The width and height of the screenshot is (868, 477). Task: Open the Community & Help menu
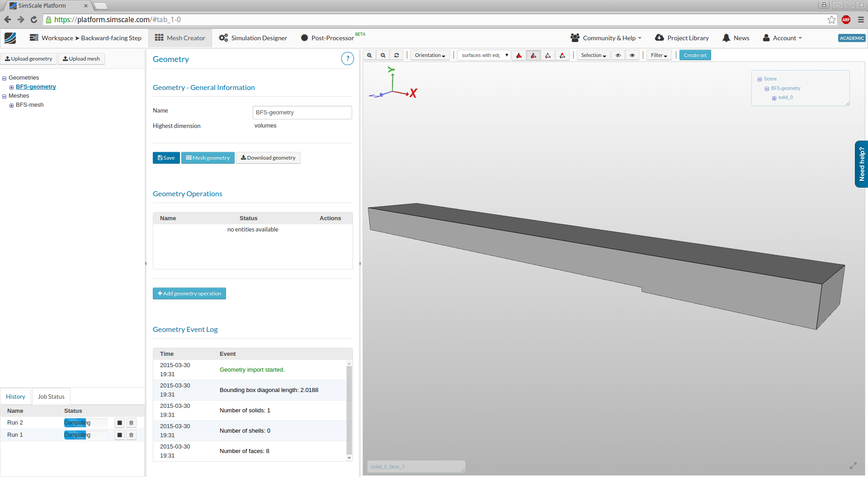click(605, 38)
